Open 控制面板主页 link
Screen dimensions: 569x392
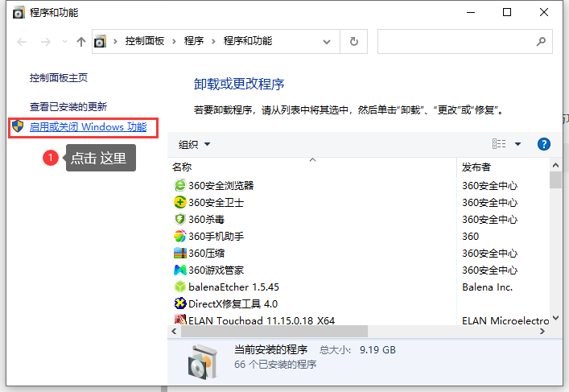59,77
